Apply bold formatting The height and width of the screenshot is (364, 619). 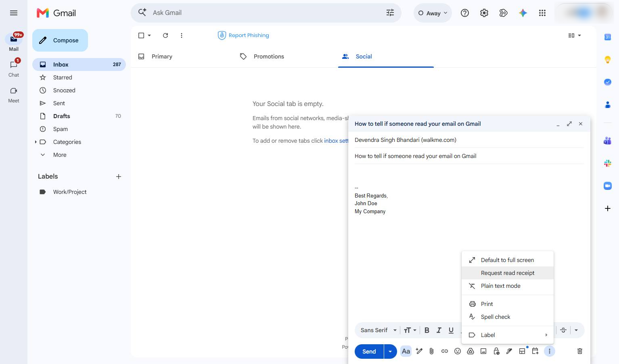pyautogui.click(x=427, y=330)
